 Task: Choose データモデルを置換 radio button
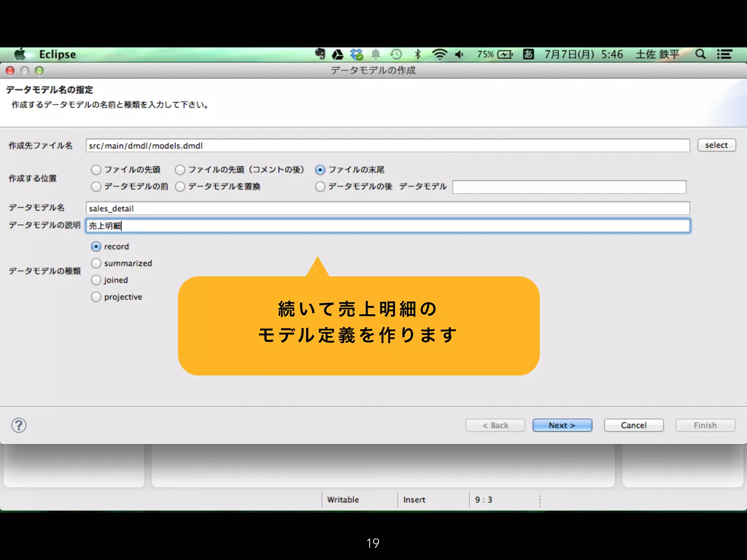[x=180, y=187]
